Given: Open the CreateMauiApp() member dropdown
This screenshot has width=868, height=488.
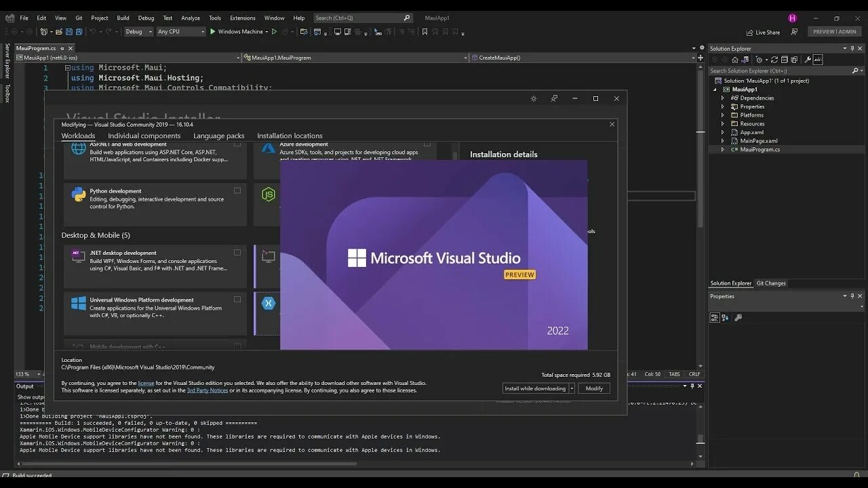Looking at the screenshot, I should [583, 58].
